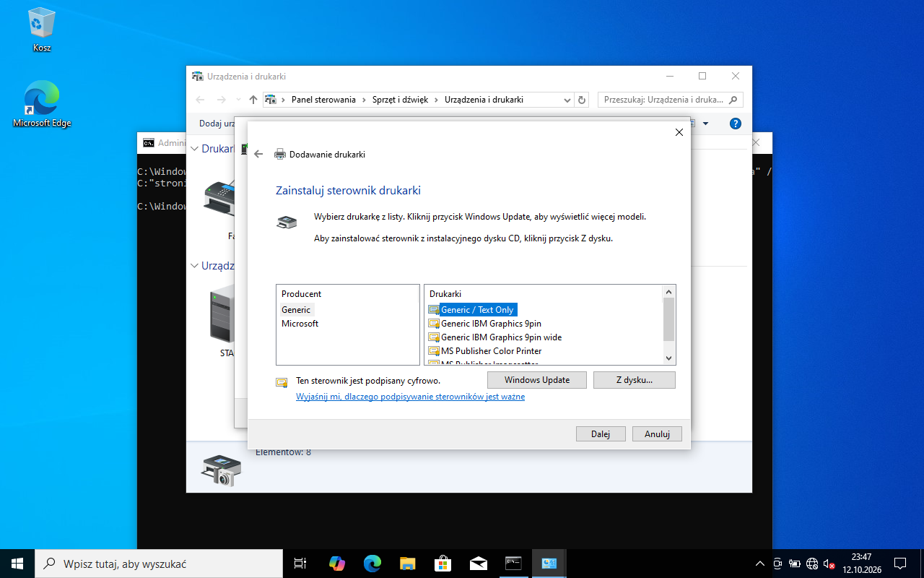This screenshot has width=924, height=578.
Task: Open the Mail app from the taskbar
Action: coord(478,564)
